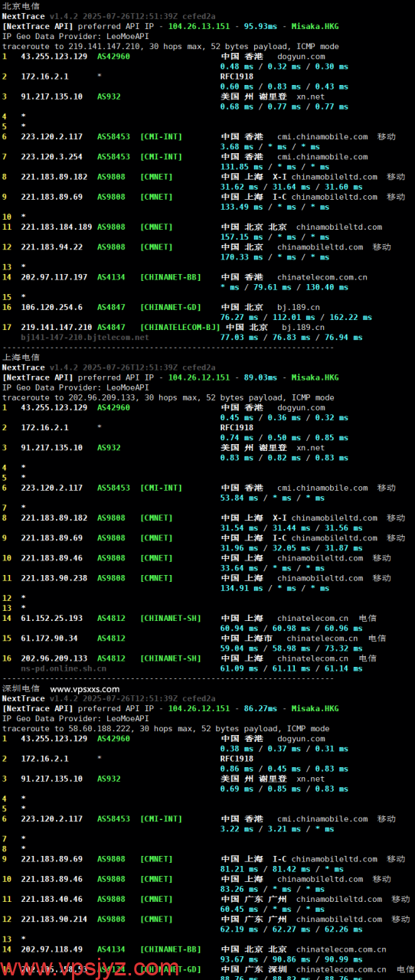This screenshot has height=980, width=415.
Task: Click the '59.04 ms' value
Action: 237,648
